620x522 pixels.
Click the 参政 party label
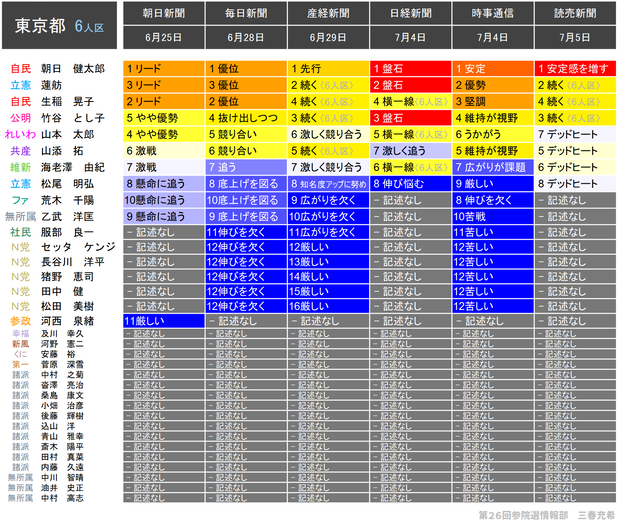(x=21, y=321)
